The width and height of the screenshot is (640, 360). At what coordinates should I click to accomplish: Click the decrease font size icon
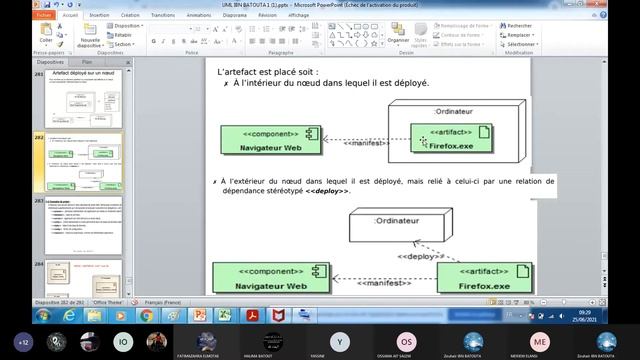coord(225,29)
